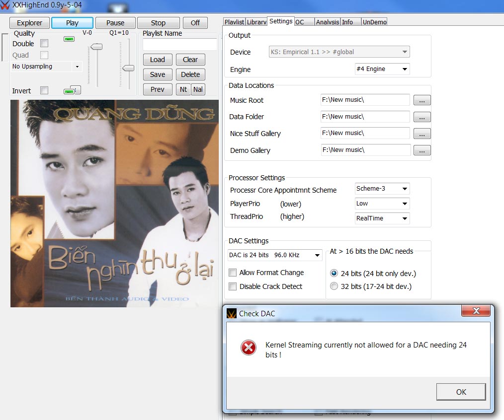Stop playback with the Stop button

click(158, 23)
